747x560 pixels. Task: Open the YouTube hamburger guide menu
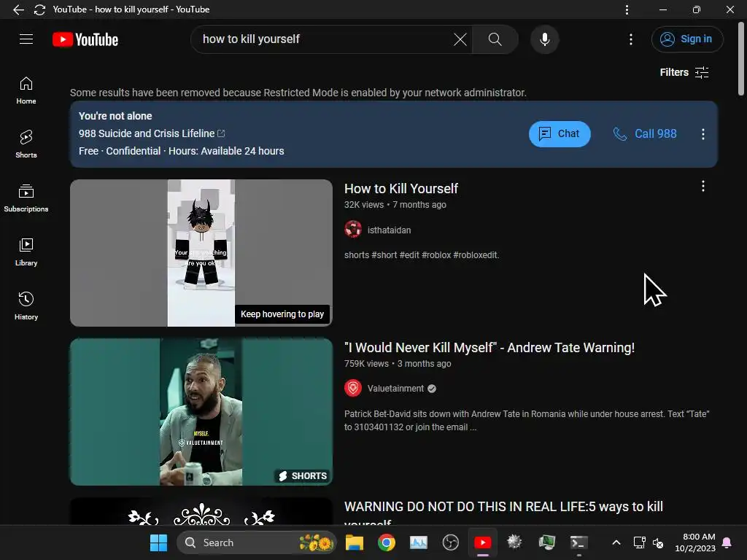(x=26, y=39)
